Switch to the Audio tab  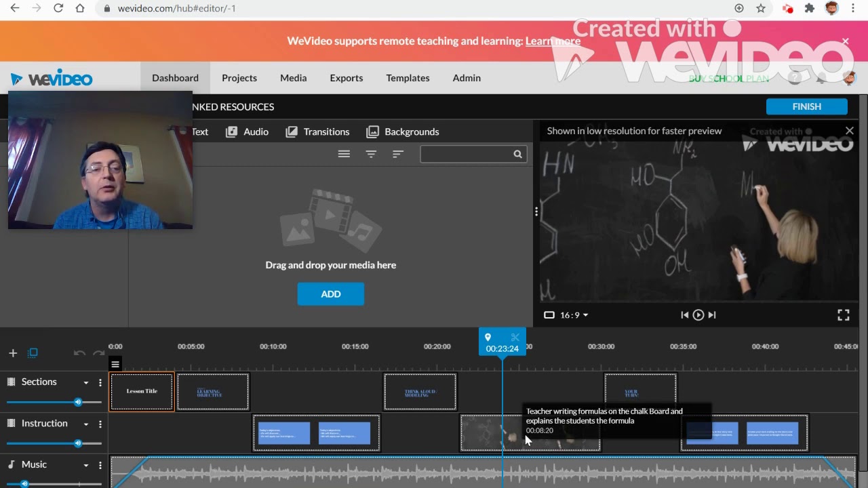click(248, 131)
